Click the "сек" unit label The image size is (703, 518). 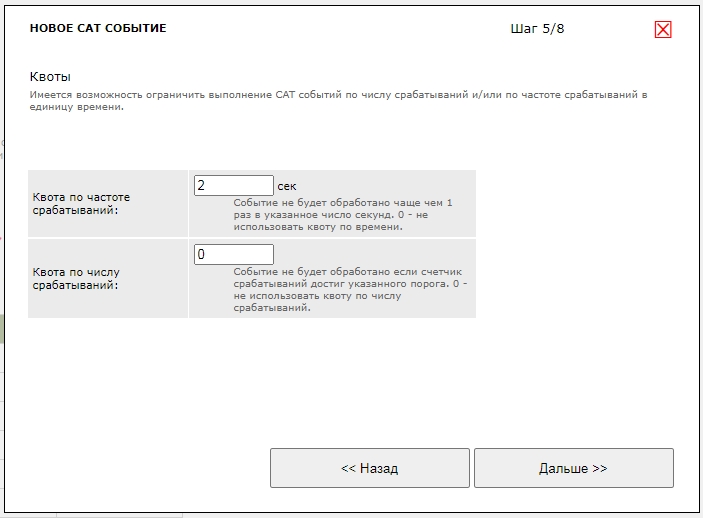coord(287,186)
